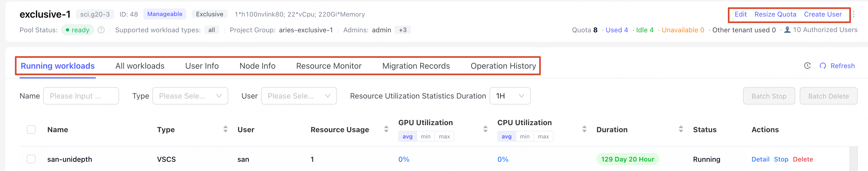The image size is (868, 171).
Task: Sort by CPU Utilization column arrows
Action: (x=584, y=129)
